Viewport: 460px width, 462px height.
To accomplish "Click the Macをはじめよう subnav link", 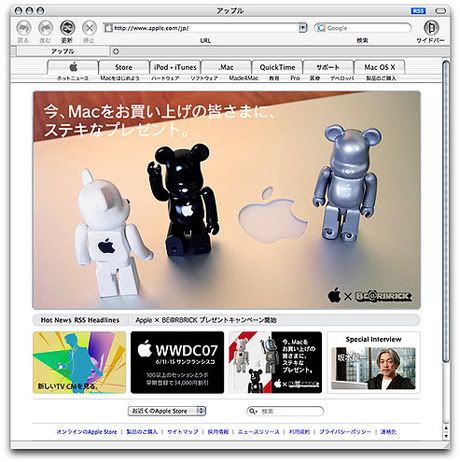I will (120, 78).
